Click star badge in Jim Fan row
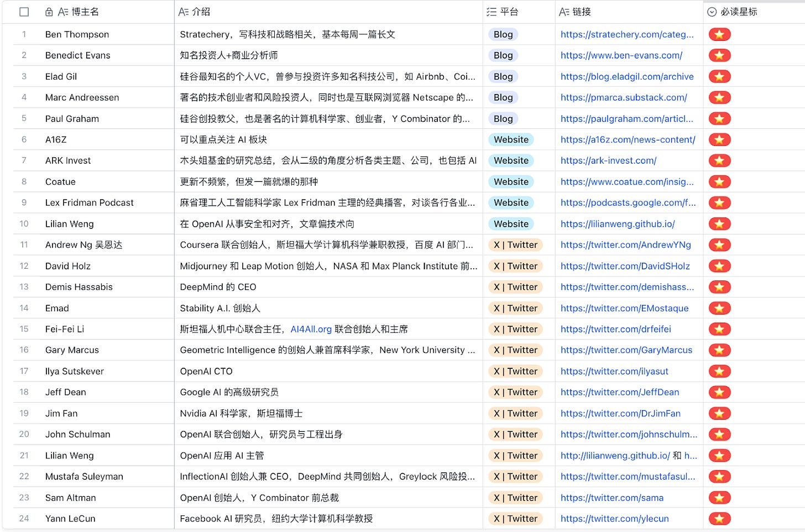Screen dimensions: 805x532 (x=719, y=413)
